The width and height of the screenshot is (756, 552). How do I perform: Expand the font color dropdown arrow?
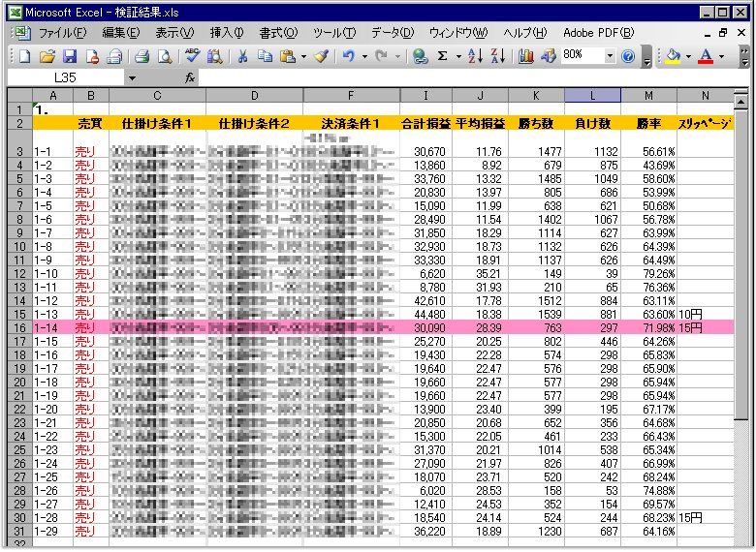coord(721,56)
